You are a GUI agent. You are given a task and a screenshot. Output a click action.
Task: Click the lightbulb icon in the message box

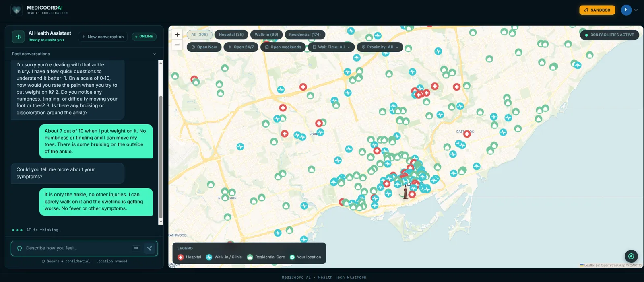click(x=19, y=249)
